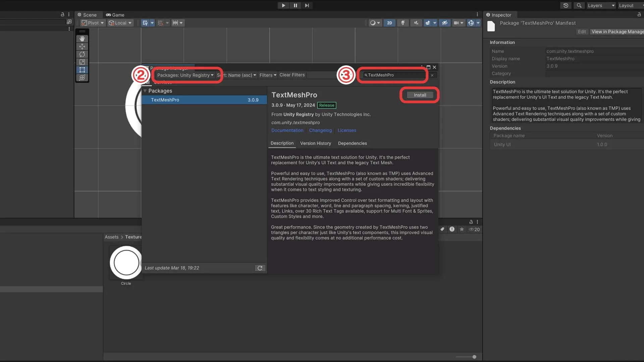The height and width of the screenshot is (362, 644).
Task: Toggle grid snapping icon in Scene toolbar
Action: (x=160, y=23)
